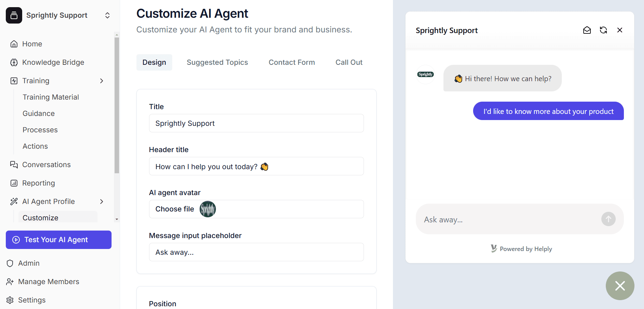644x309 pixels.
Task: Select the Admin shield icon
Action: point(10,263)
